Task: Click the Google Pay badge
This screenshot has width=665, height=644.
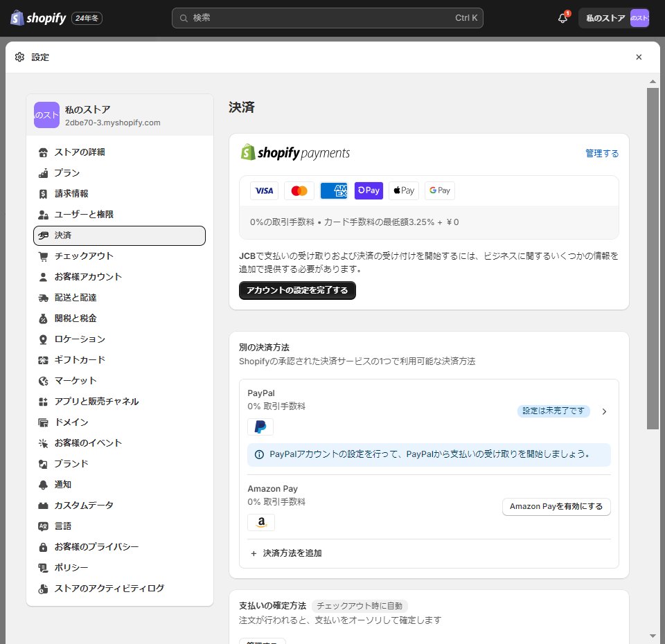Action: [x=440, y=191]
